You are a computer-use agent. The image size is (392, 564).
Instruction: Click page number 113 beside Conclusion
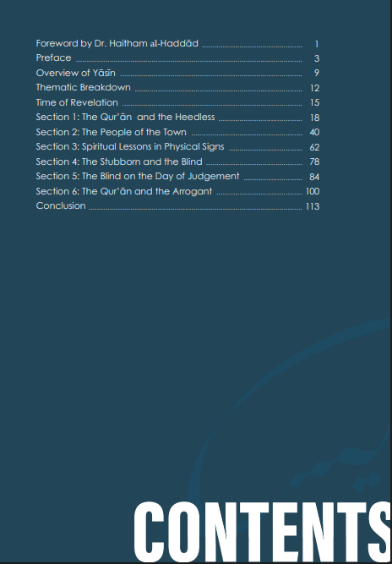pyautogui.click(x=313, y=206)
